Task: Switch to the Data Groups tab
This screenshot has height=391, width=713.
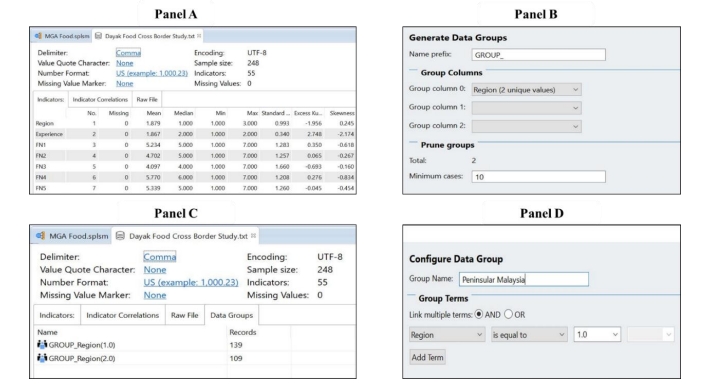Action: point(231,315)
